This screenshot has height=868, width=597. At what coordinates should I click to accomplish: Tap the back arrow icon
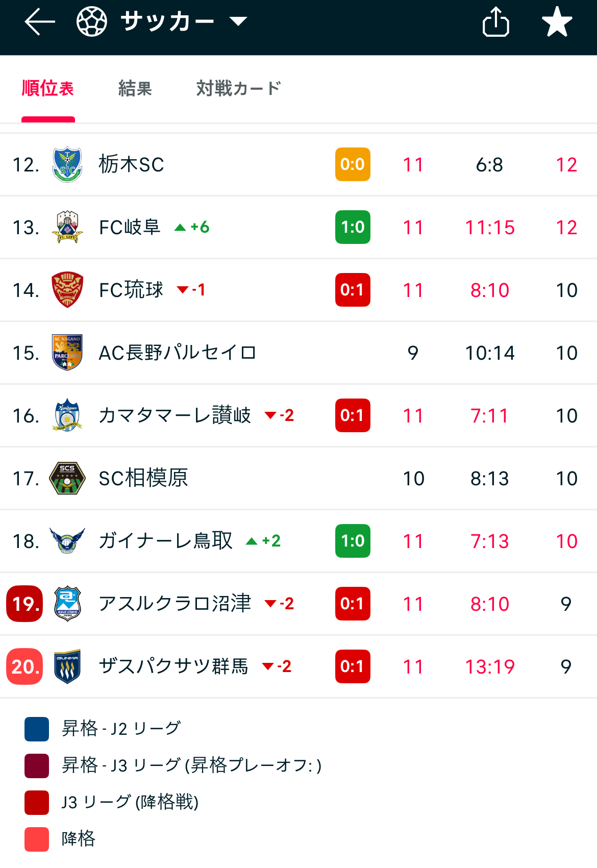(40, 22)
